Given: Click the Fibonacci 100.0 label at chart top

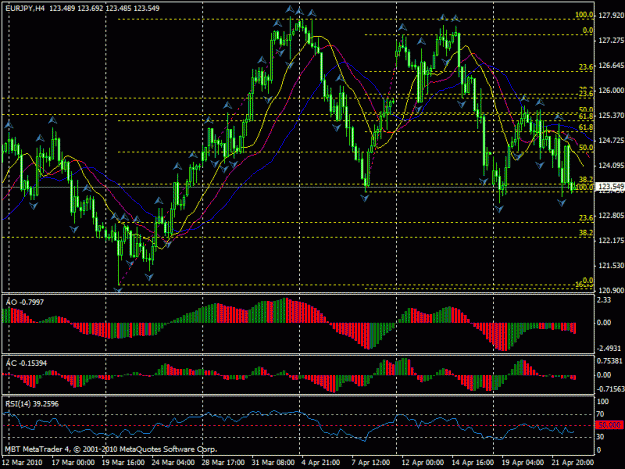Looking at the screenshot, I should pos(584,15).
